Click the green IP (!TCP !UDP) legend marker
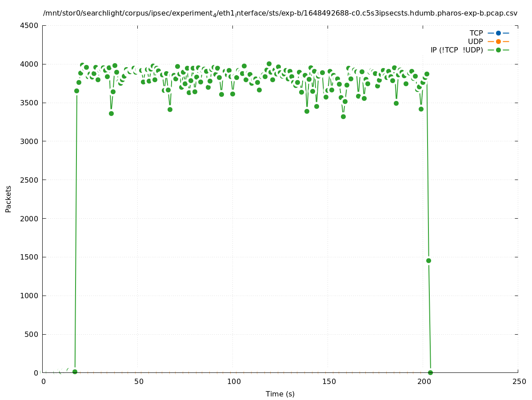This screenshot has height=400, width=532. [498, 50]
